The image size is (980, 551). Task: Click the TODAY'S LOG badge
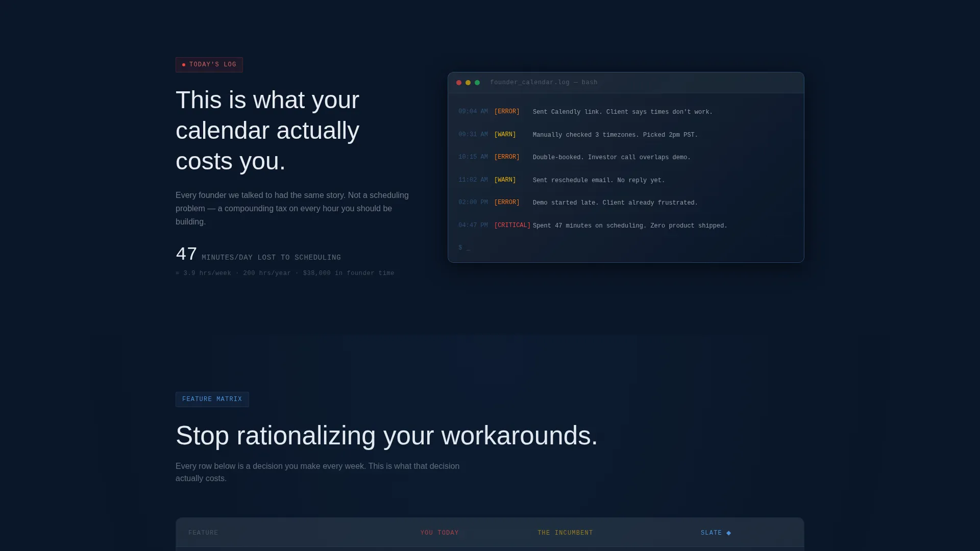pos(209,65)
